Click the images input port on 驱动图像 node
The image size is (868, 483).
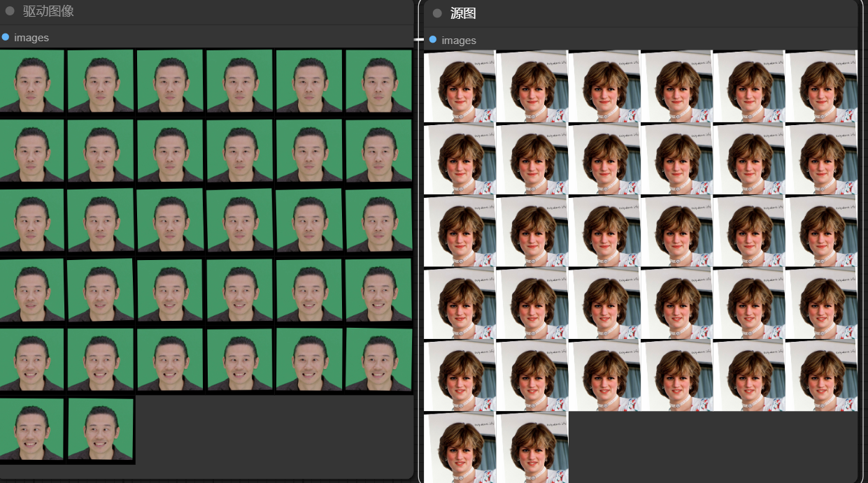coord(6,37)
